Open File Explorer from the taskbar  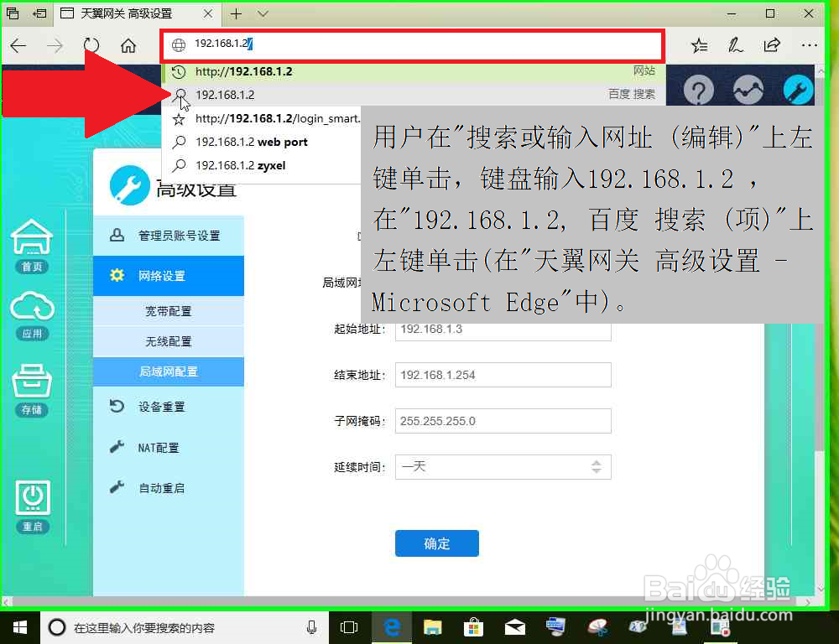(432, 627)
